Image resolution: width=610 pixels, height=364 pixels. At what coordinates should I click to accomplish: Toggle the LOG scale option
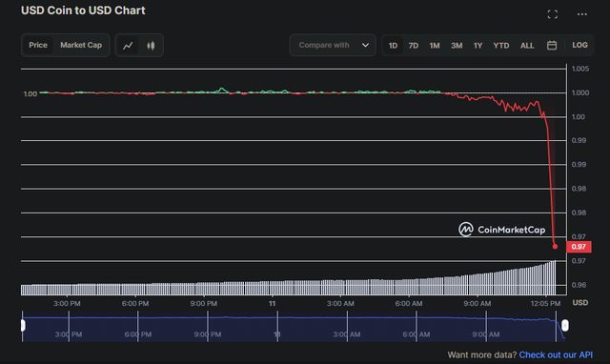[579, 45]
